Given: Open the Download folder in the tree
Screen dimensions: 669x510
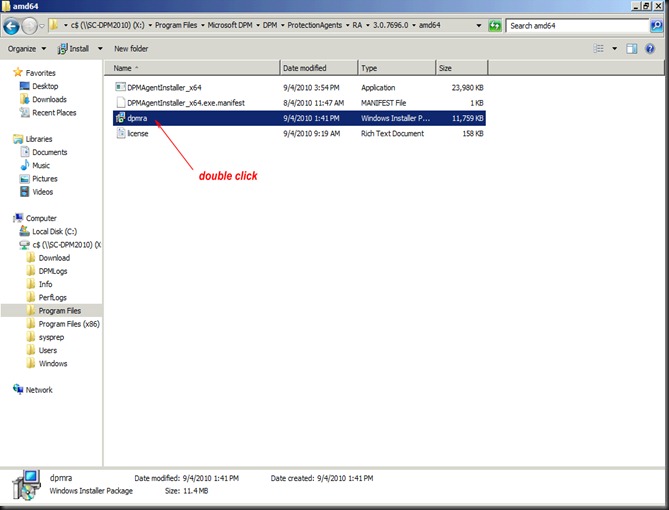Looking at the screenshot, I should 54,258.
